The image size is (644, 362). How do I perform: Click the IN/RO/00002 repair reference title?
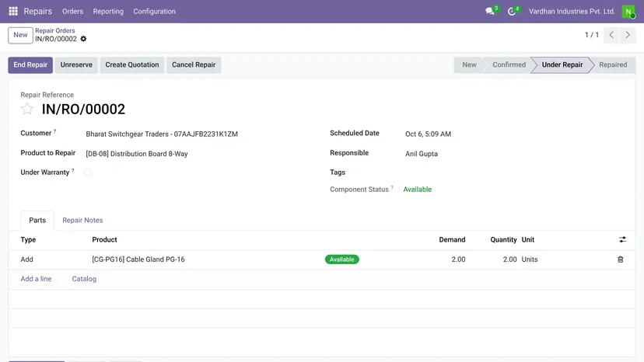tap(83, 110)
